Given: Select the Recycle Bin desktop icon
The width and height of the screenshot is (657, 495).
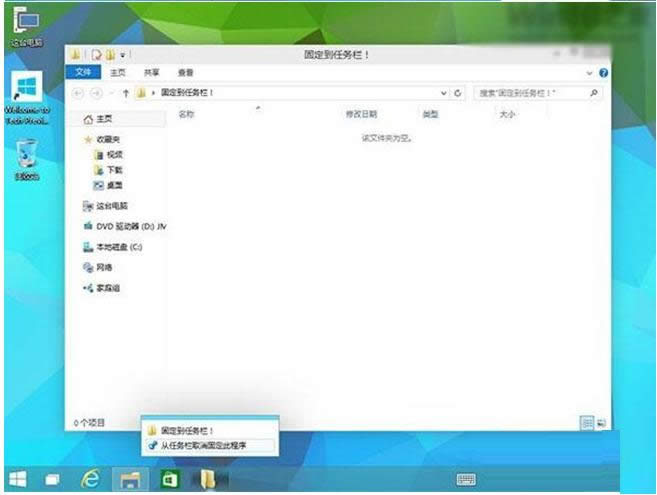Looking at the screenshot, I should (27, 159).
